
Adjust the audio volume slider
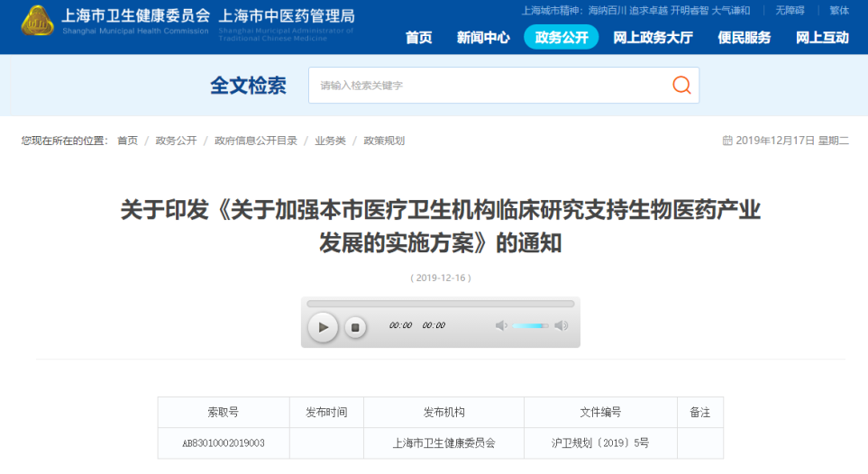pyautogui.click(x=530, y=325)
